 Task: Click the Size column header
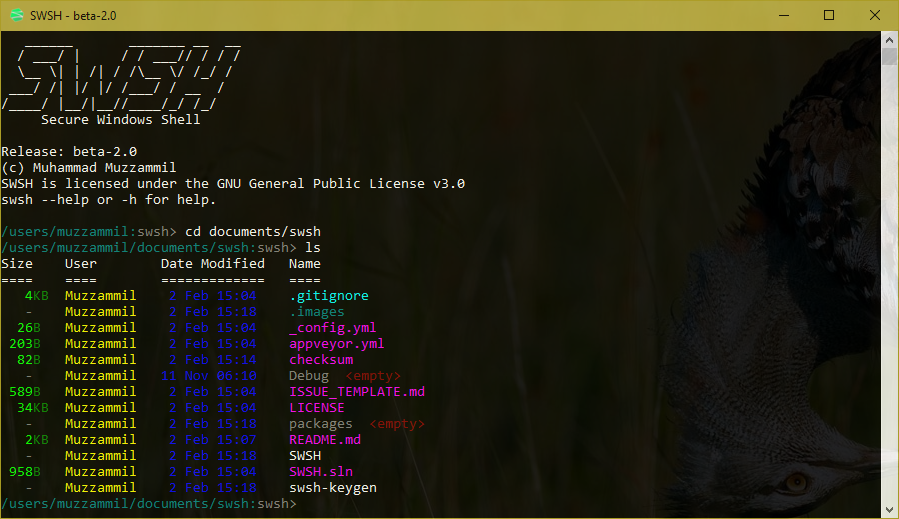tap(17, 264)
